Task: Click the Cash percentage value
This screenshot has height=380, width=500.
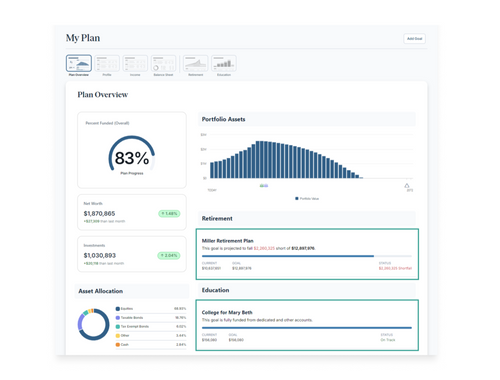Action: tap(181, 345)
